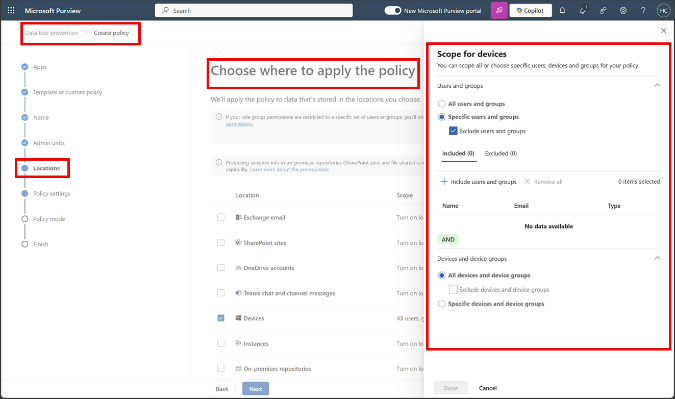Check the SharePoint sites checkbox
Image resolution: width=675 pixels, height=399 pixels.
221,242
